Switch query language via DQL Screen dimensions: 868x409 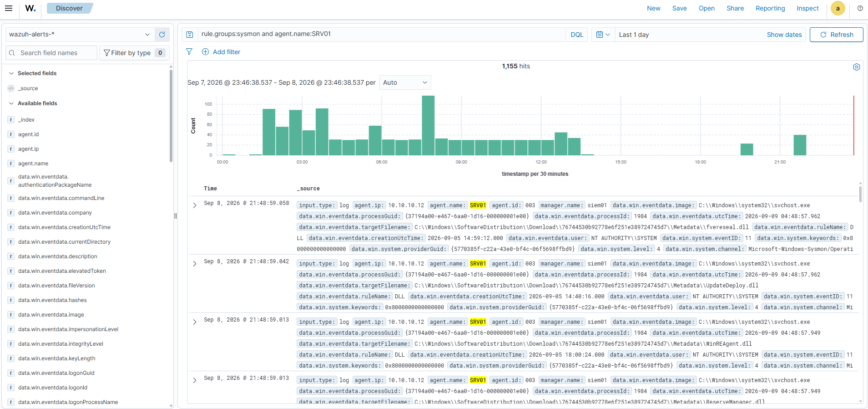[x=577, y=35]
